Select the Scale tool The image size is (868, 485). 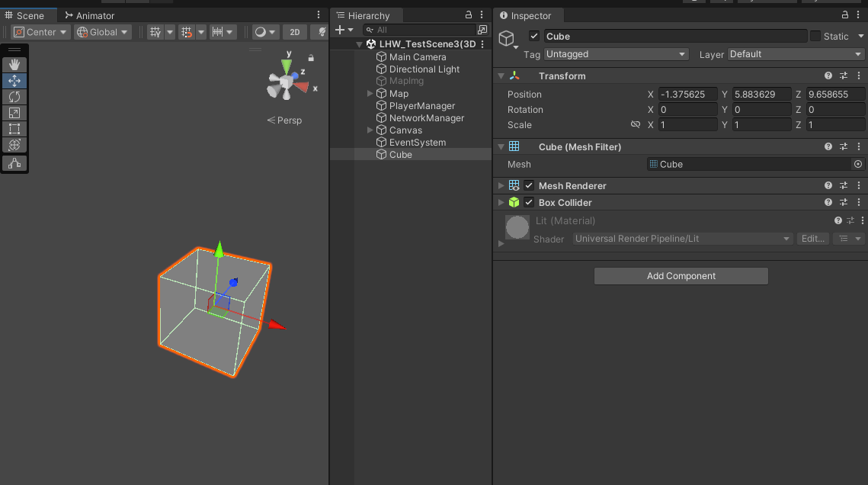pyautogui.click(x=14, y=113)
